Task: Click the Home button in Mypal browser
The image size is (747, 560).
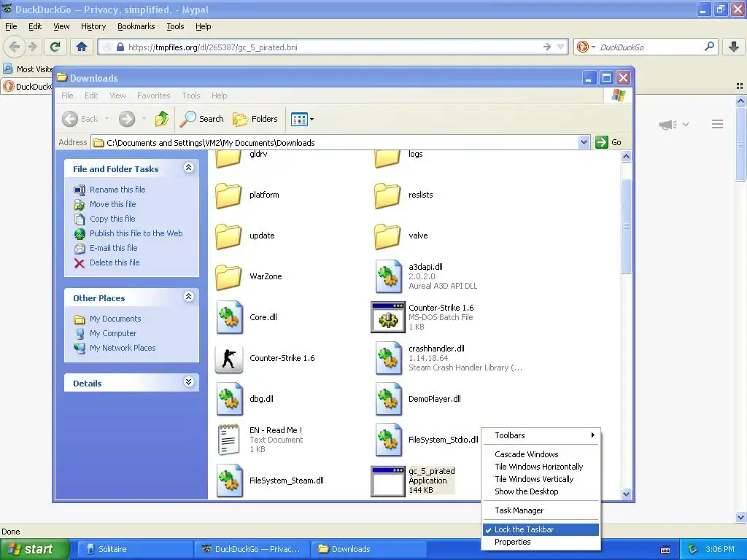Action: pyautogui.click(x=82, y=47)
